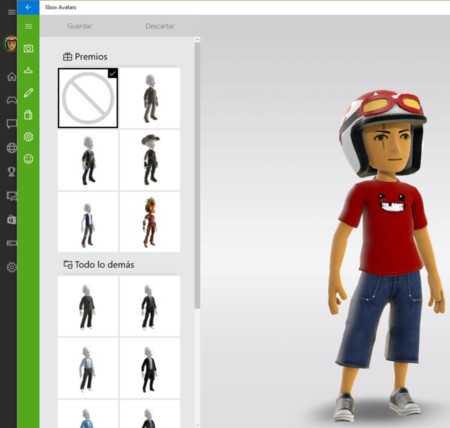Open the profile avatar picture in dark sidebar
Image resolution: width=450 pixels, height=428 pixels.
(11, 44)
